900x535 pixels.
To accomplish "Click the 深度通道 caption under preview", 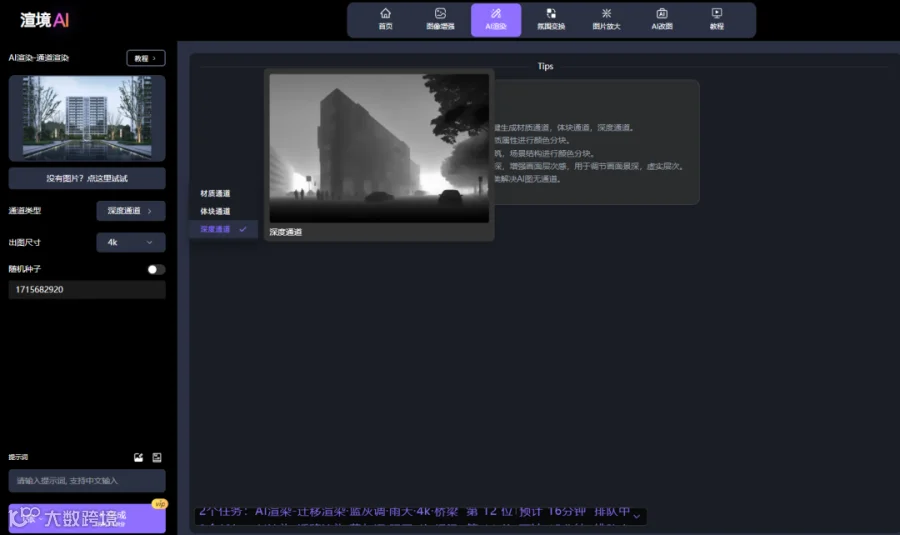I will coord(286,232).
